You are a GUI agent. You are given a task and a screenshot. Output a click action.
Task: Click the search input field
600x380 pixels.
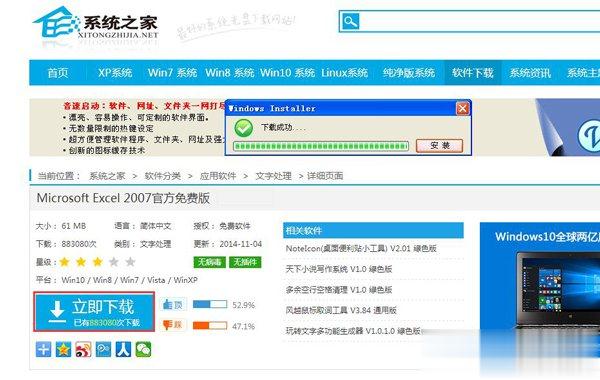point(480,21)
